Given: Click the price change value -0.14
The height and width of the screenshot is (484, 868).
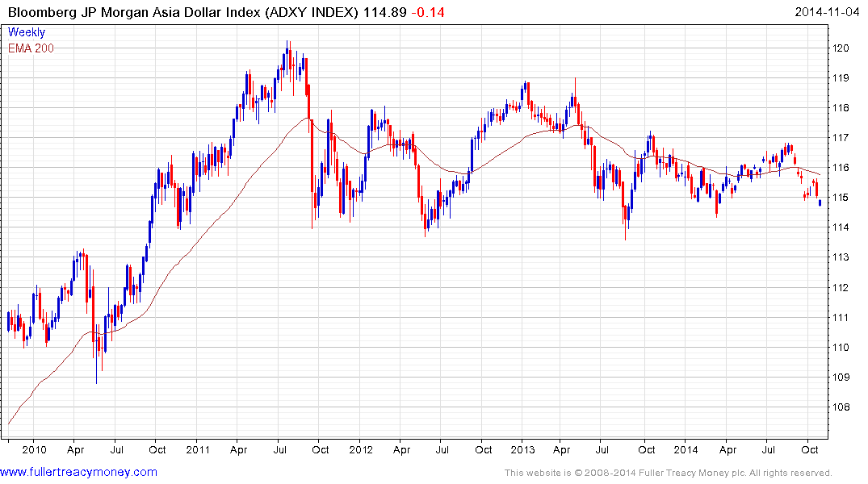Looking at the screenshot, I should click(428, 12).
